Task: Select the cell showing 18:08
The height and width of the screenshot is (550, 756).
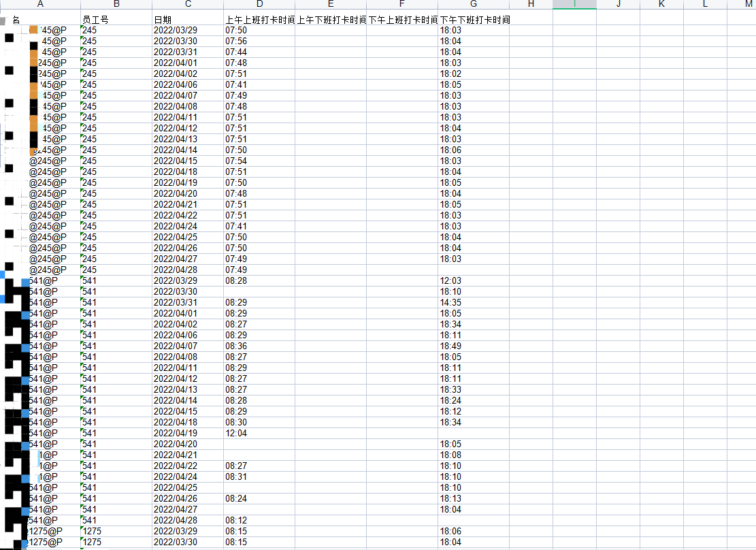Action: 474,455
